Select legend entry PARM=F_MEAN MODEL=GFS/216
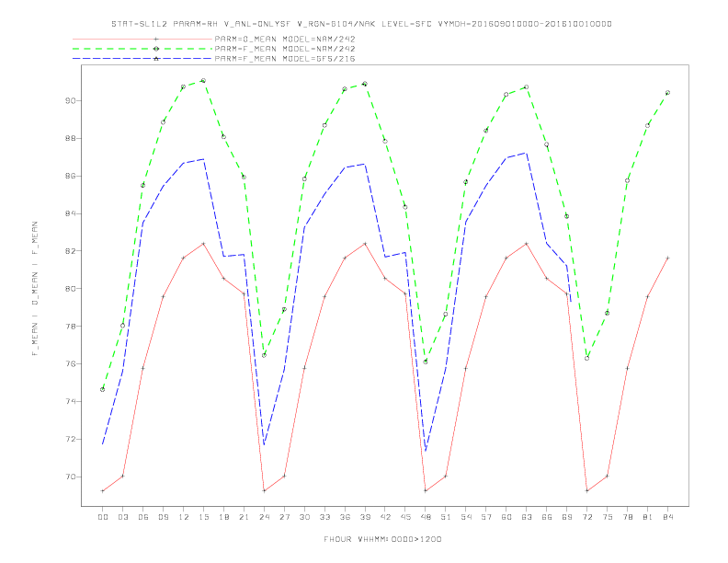This screenshot has height=563, width=728. coord(285,59)
